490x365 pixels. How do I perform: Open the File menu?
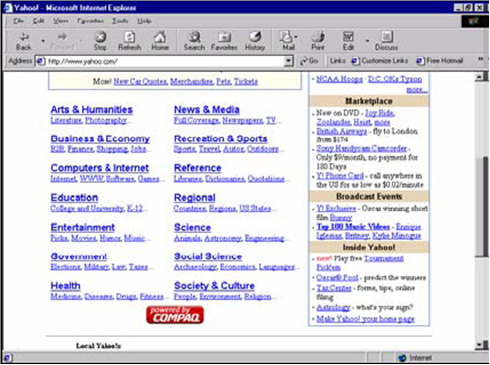click(19, 21)
